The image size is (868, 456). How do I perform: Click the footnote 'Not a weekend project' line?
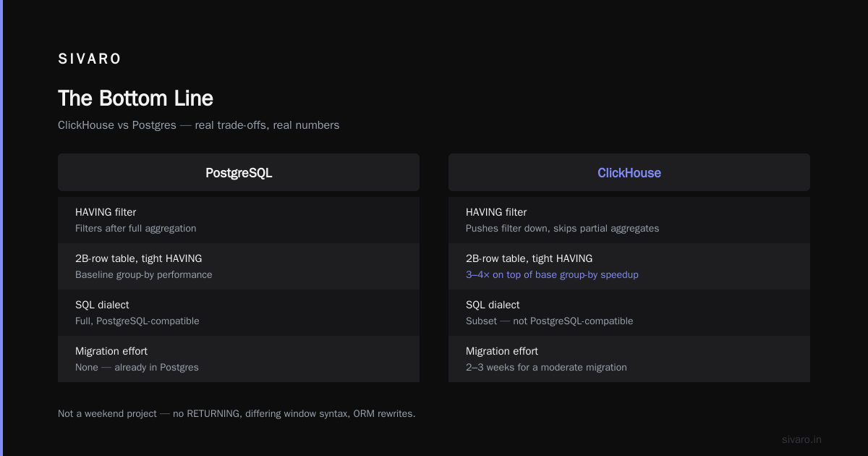pyautogui.click(x=237, y=413)
